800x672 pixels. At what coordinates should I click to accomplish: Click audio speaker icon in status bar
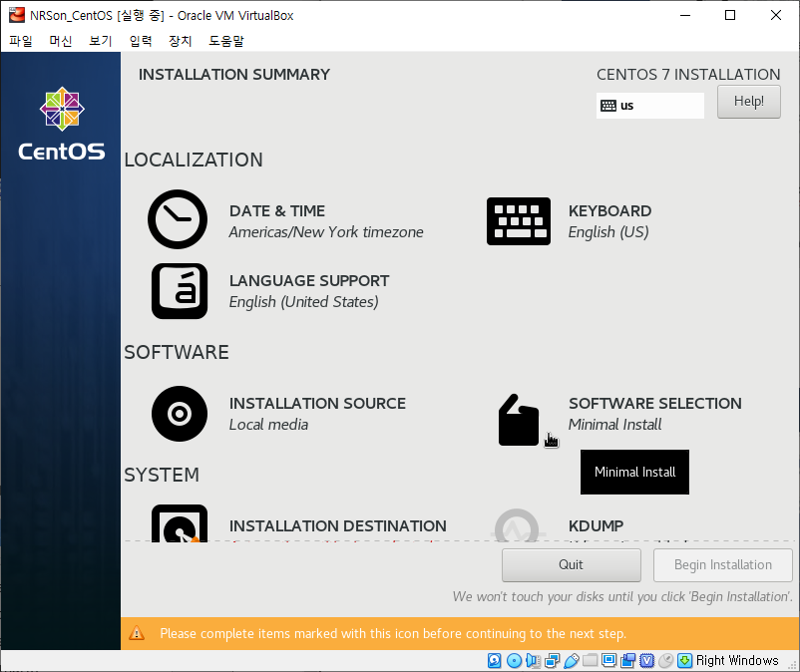(x=533, y=661)
